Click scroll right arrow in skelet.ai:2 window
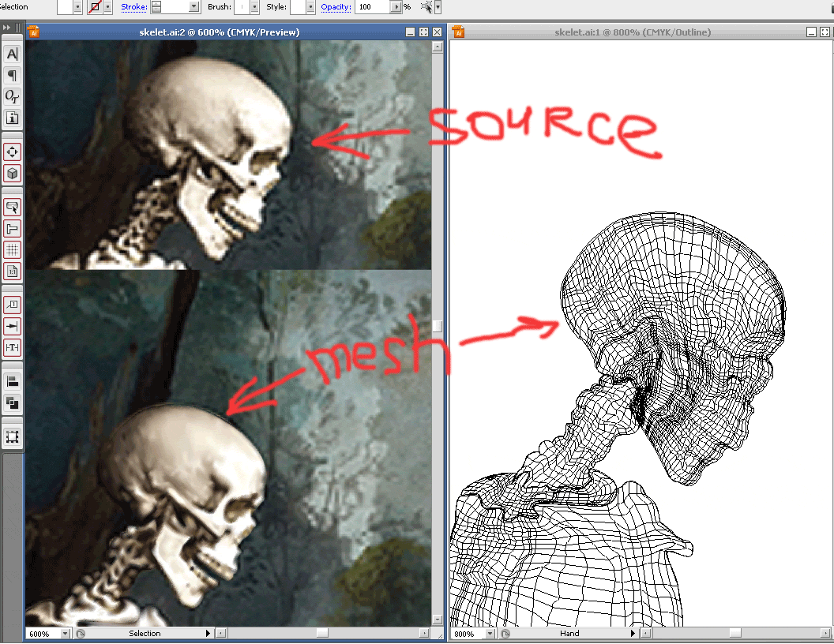The height and width of the screenshot is (644, 834). [x=424, y=634]
